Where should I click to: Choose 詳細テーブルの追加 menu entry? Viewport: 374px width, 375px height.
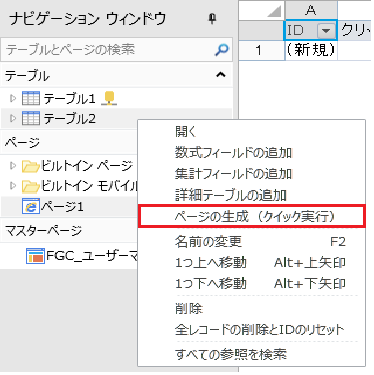(x=252, y=195)
